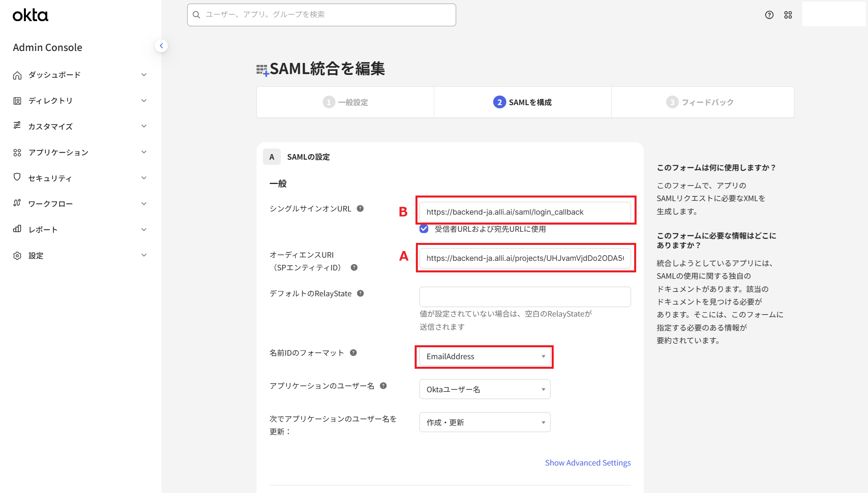Open the 作成・更新 dropdown

pos(484,422)
